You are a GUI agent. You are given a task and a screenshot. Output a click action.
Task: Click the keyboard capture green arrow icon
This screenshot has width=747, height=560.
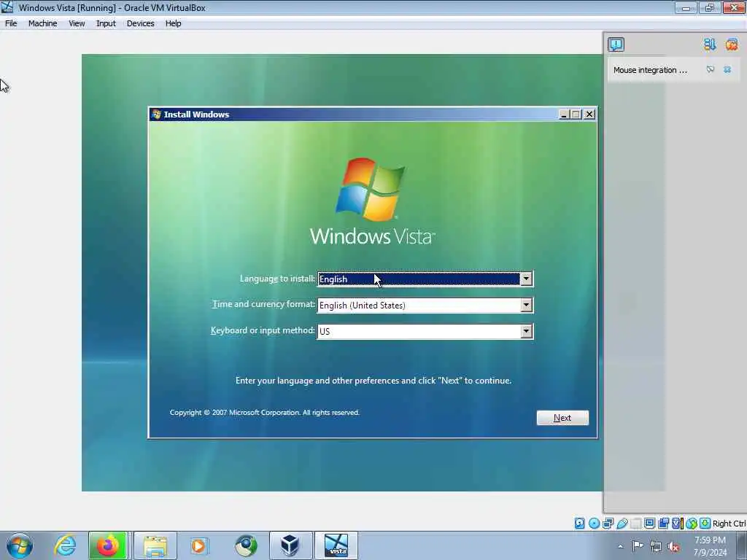point(705,524)
